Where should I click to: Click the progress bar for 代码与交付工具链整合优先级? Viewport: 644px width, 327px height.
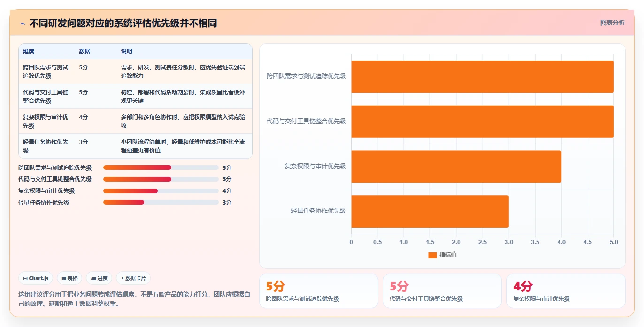click(161, 179)
